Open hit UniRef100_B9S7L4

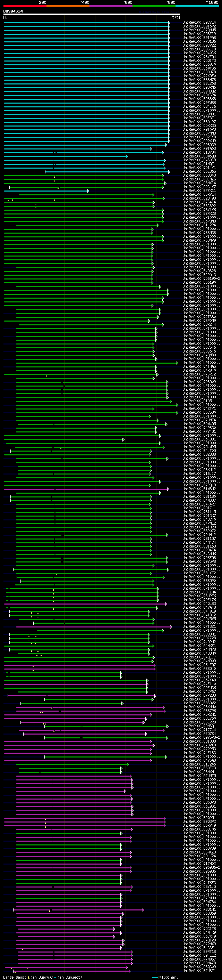[x=199, y=23]
